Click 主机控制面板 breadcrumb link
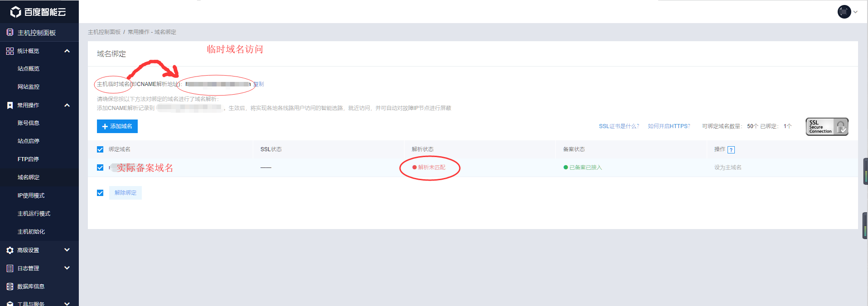 click(x=104, y=32)
